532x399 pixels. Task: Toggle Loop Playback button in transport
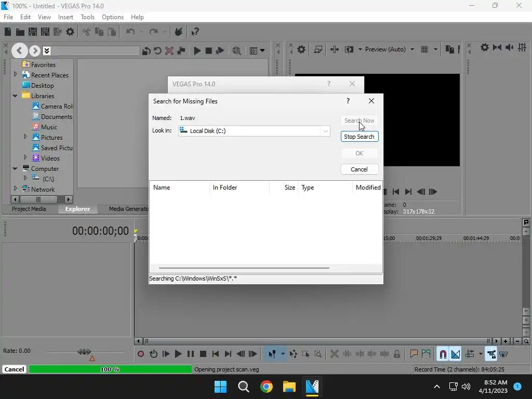(x=153, y=354)
